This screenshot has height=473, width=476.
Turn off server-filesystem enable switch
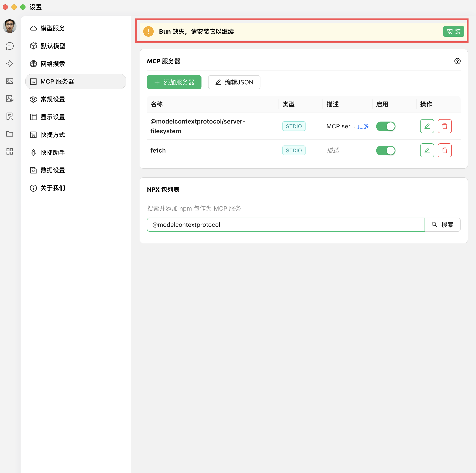tap(386, 126)
